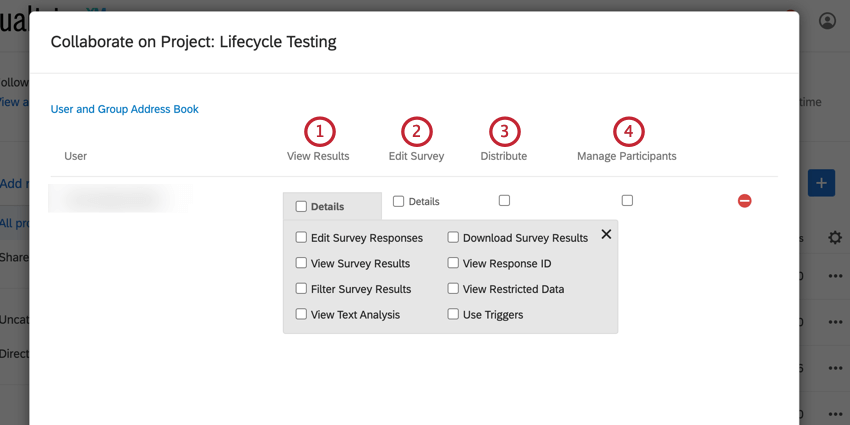The image size is (850, 425).
Task: Open the user account profile icon
Action: click(x=827, y=20)
